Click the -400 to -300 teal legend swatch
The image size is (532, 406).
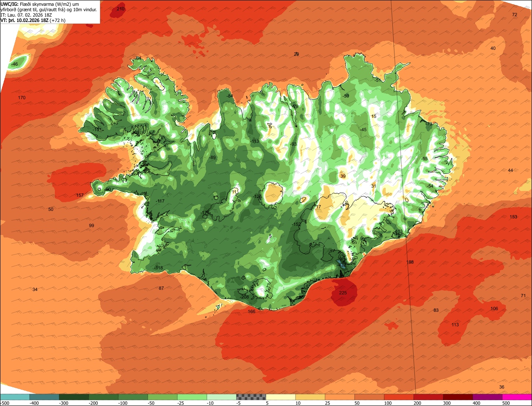(44, 397)
